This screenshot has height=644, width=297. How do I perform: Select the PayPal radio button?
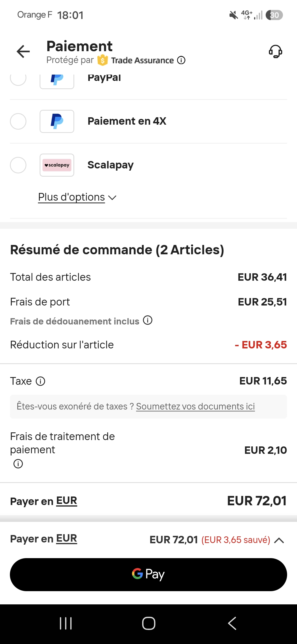(x=18, y=78)
